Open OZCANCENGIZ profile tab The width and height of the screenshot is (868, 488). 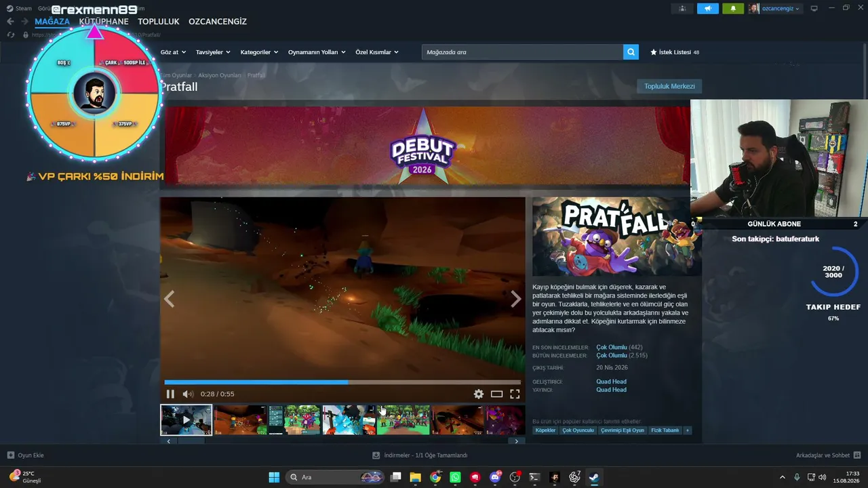[218, 22]
